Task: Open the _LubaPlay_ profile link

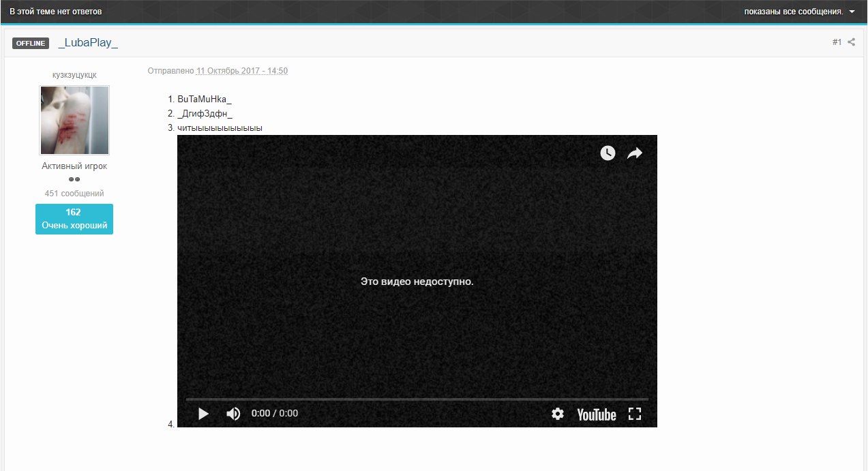Action: click(x=88, y=43)
